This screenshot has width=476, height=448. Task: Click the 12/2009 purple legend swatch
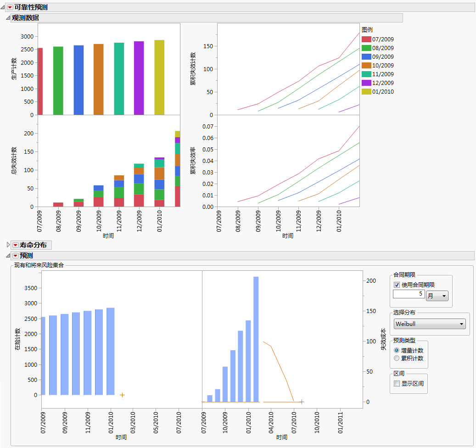[x=366, y=83]
